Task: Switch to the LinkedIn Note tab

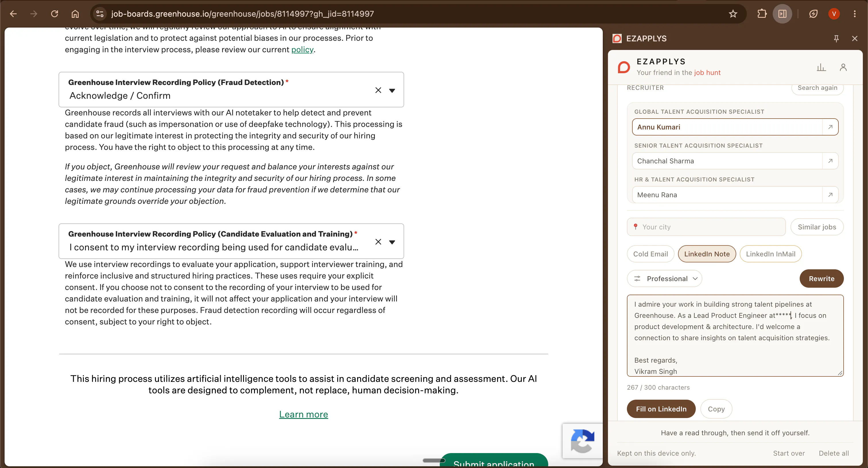Action: point(707,254)
